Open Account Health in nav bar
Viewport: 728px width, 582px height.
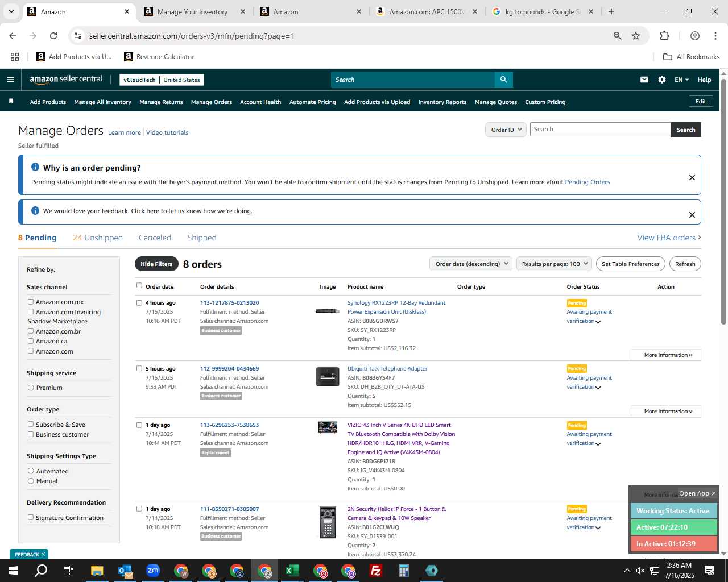260,102
